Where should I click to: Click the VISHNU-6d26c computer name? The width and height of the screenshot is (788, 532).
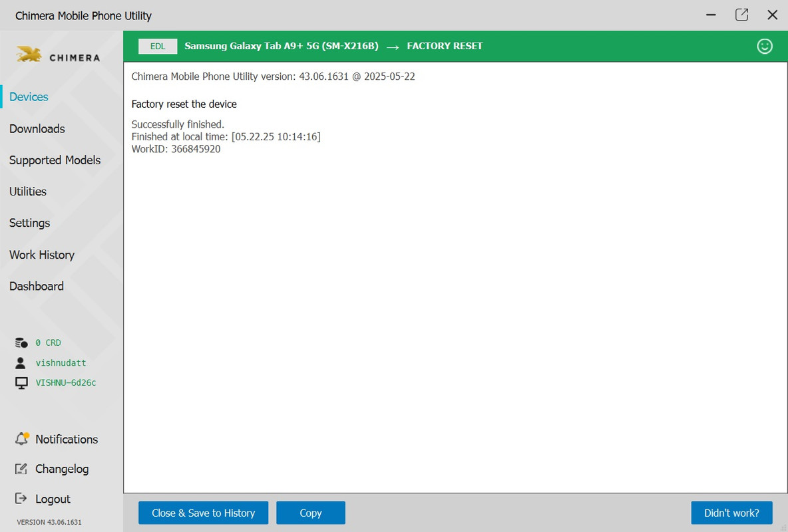pos(66,383)
